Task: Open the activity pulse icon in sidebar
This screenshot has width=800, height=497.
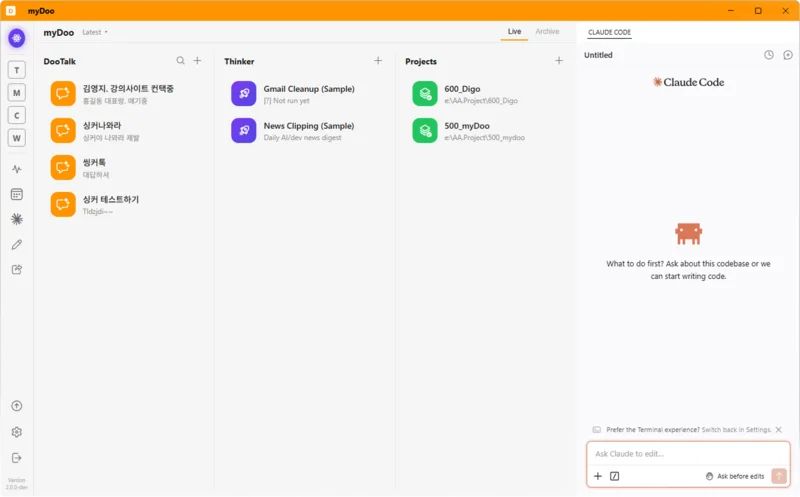Action: (x=17, y=169)
